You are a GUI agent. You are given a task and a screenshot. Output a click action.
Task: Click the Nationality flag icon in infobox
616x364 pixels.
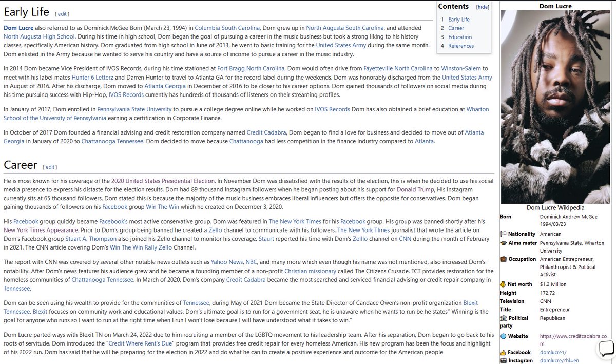click(x=503, y=234)
